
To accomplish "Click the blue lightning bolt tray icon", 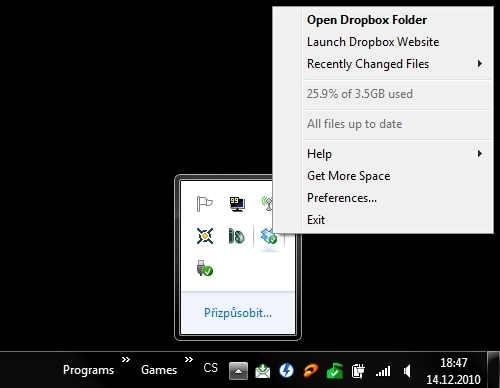I will pyautogui.click(x=286, y=371).
